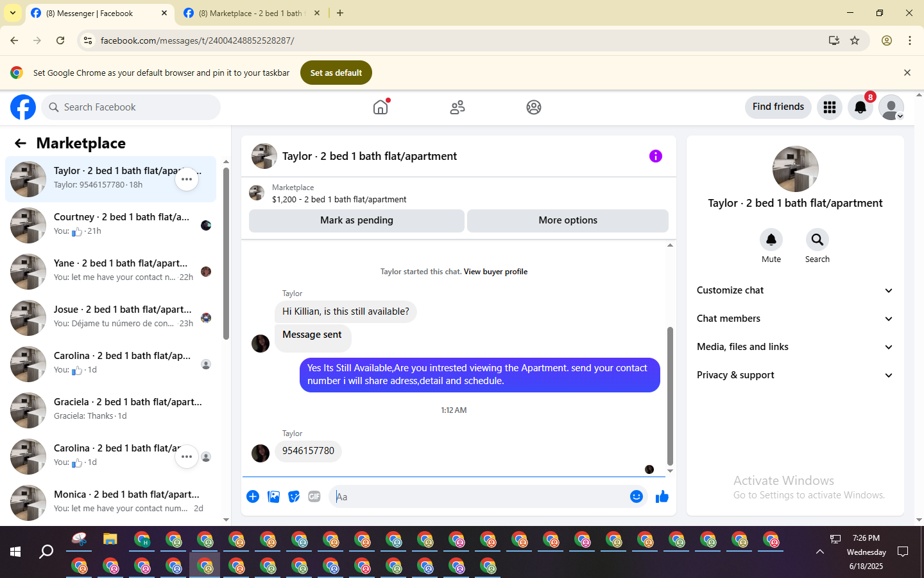Image resolution: width=924 pixels, height=578 pixels.
Task: Attach a photo using the image icon
Action: (273, 496)
